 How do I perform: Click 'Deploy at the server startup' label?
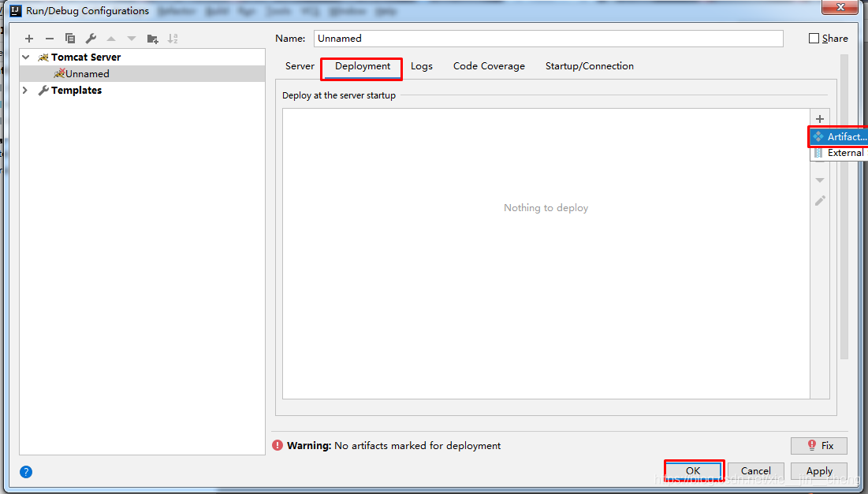click(339, 95)
